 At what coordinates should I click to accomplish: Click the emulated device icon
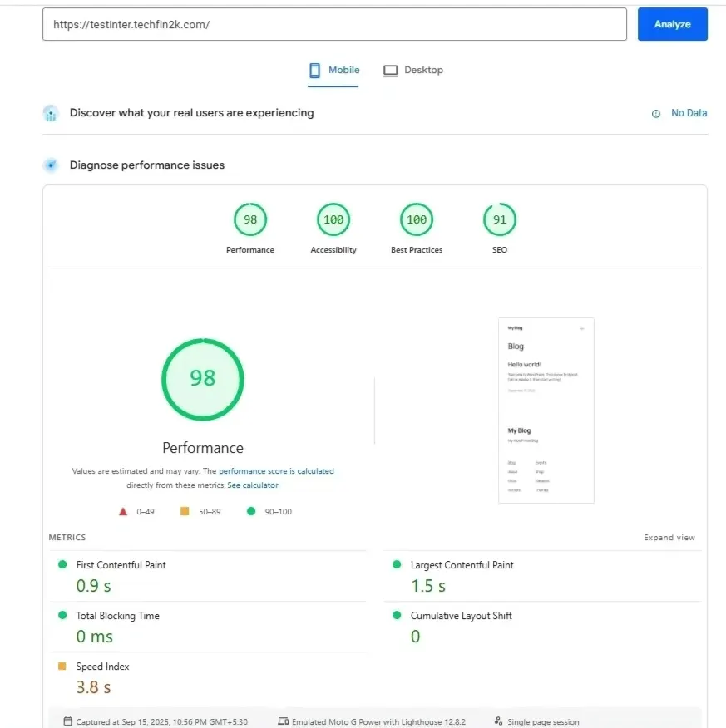point(283,721)
